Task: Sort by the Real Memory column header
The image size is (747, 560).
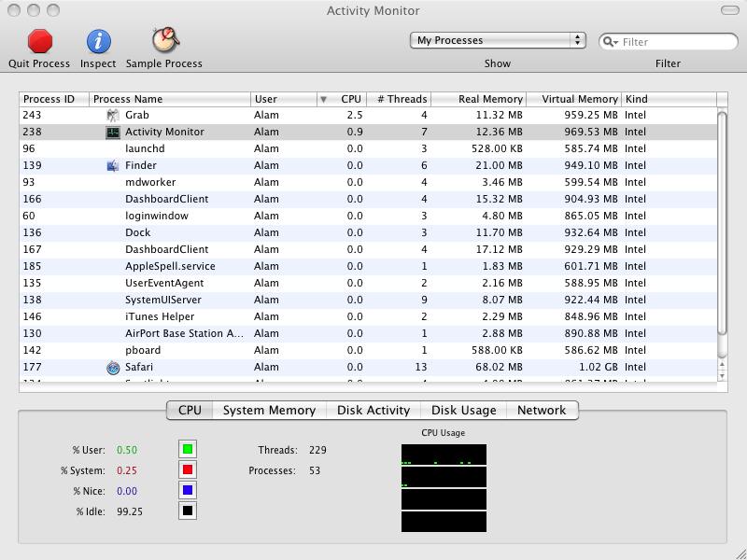Action: [479, 99]
